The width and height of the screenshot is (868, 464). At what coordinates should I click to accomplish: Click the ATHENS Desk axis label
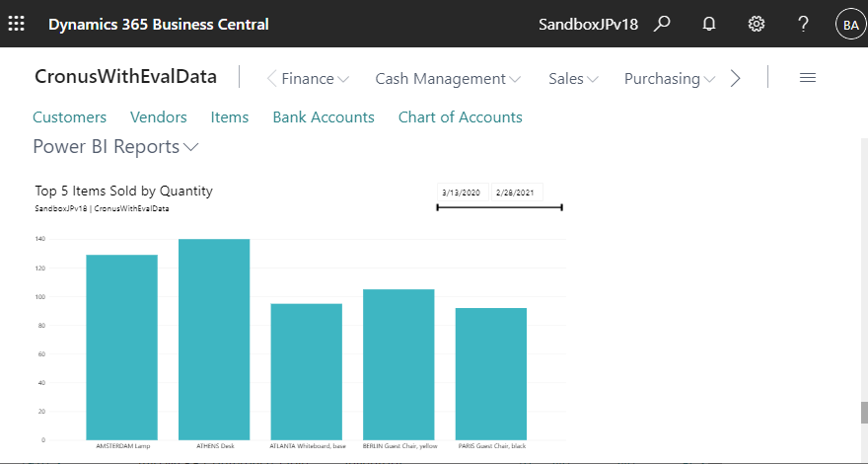pyautogui.click(x=215, y=445)
